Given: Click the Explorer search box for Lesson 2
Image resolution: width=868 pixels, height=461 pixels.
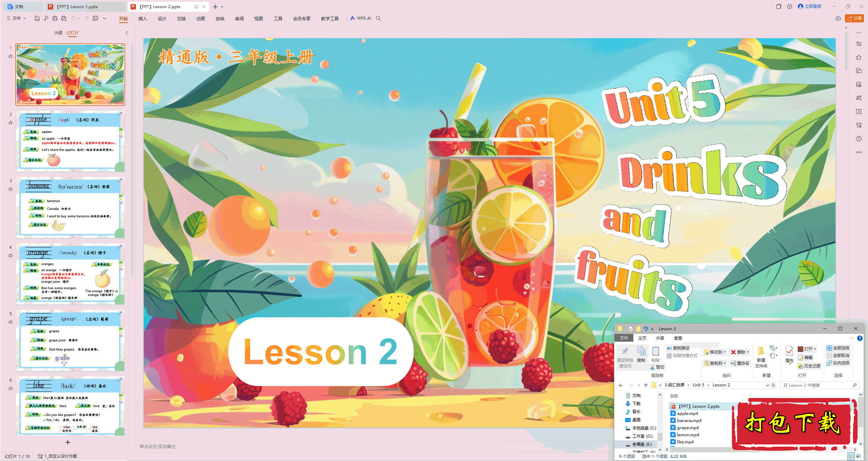Looking at the screenshot, I should 819,385.
